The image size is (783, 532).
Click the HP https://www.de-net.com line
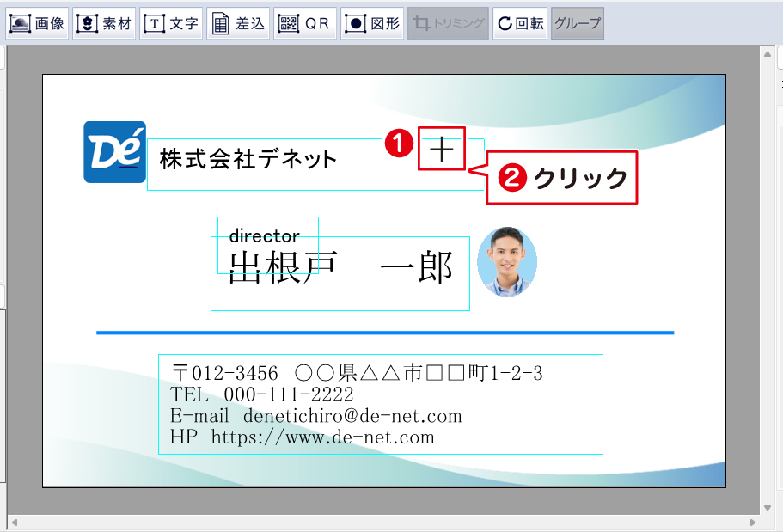pyautogui.click(x=303, y=437)
